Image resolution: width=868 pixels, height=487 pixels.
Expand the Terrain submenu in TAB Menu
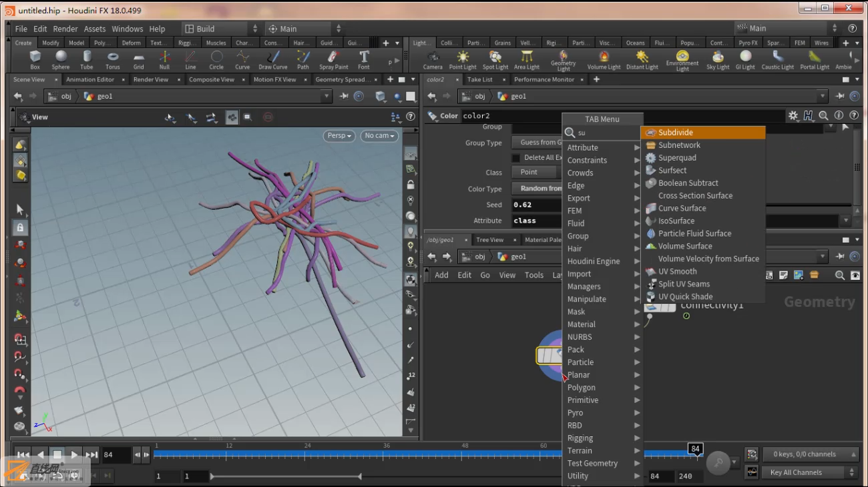pos(603,451)
